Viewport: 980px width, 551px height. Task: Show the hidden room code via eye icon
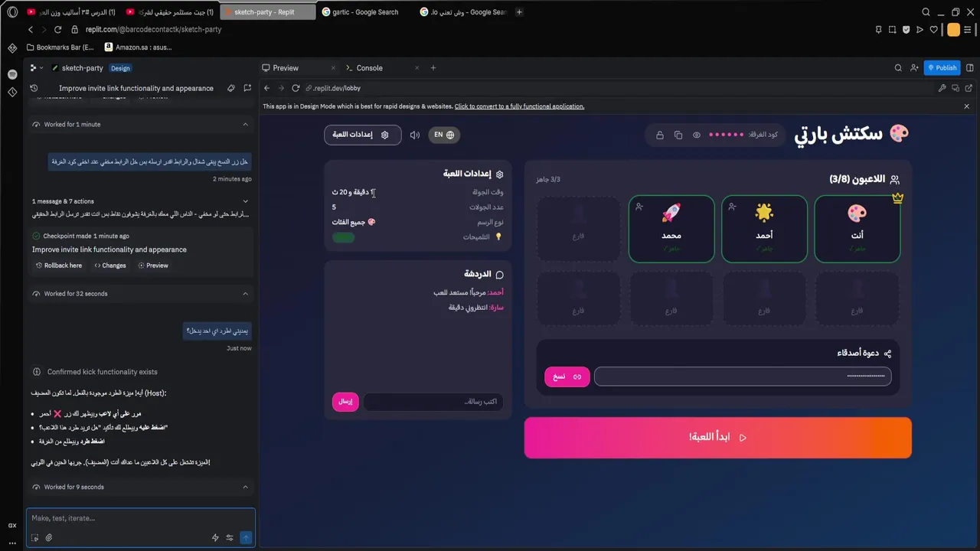697,135
